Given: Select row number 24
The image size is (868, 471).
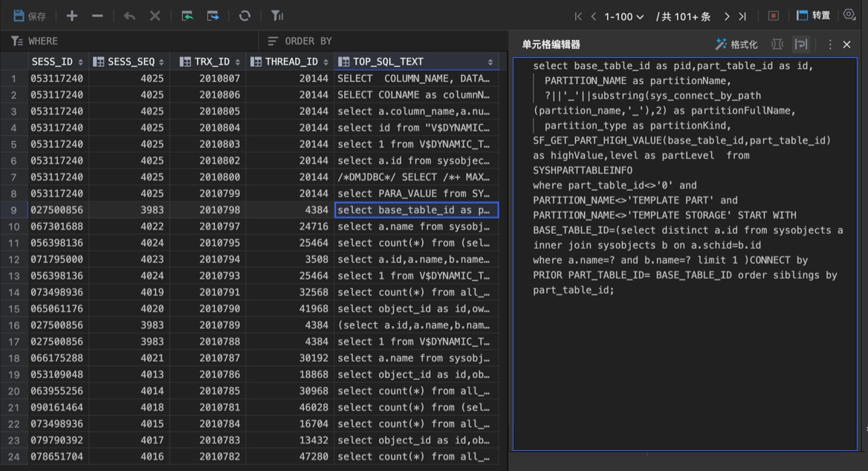Looking at the screenshot, I should pyautogui.click(x=13, y=457).
